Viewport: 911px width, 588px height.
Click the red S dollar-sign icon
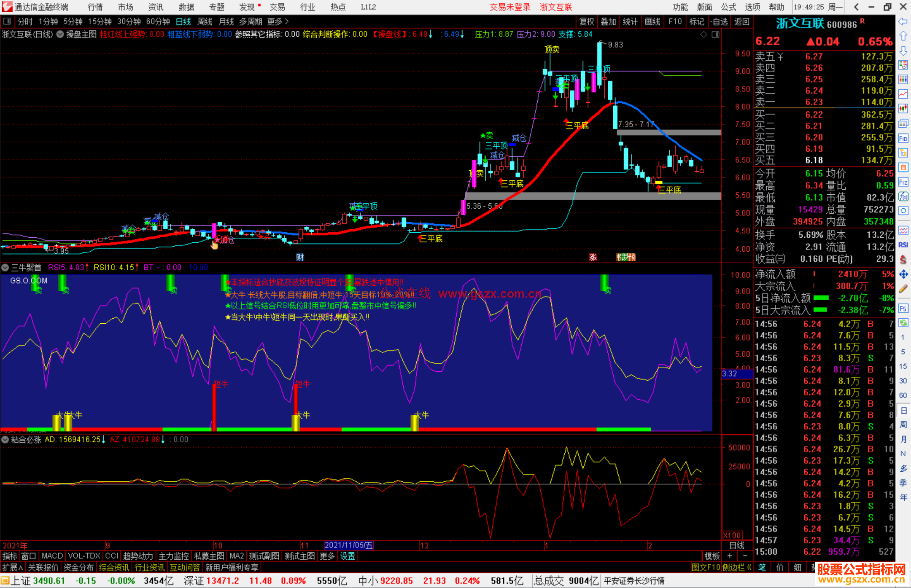pos(903,260)
